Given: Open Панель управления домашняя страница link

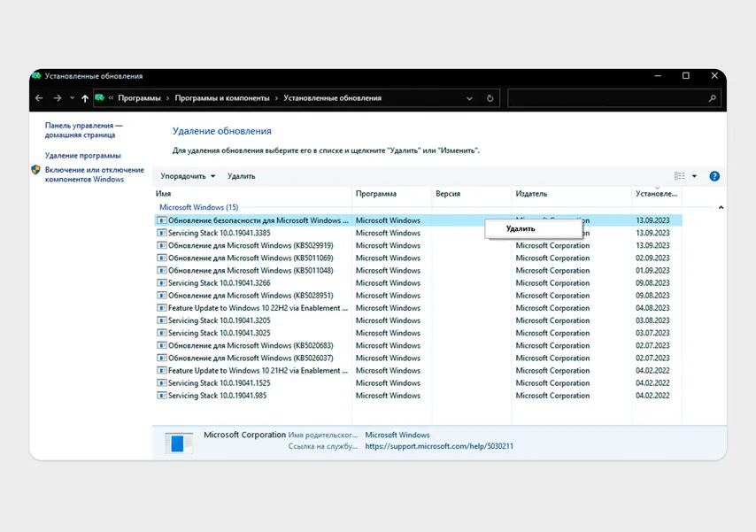Looking at the screenshot, I should [84, 130].
